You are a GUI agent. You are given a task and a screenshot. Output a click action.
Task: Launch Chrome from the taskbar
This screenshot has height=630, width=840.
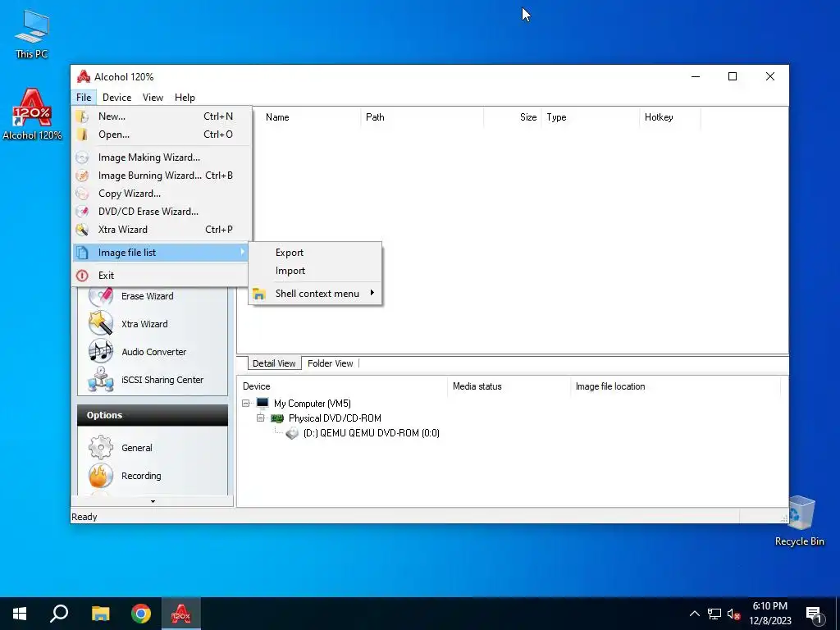141,614
